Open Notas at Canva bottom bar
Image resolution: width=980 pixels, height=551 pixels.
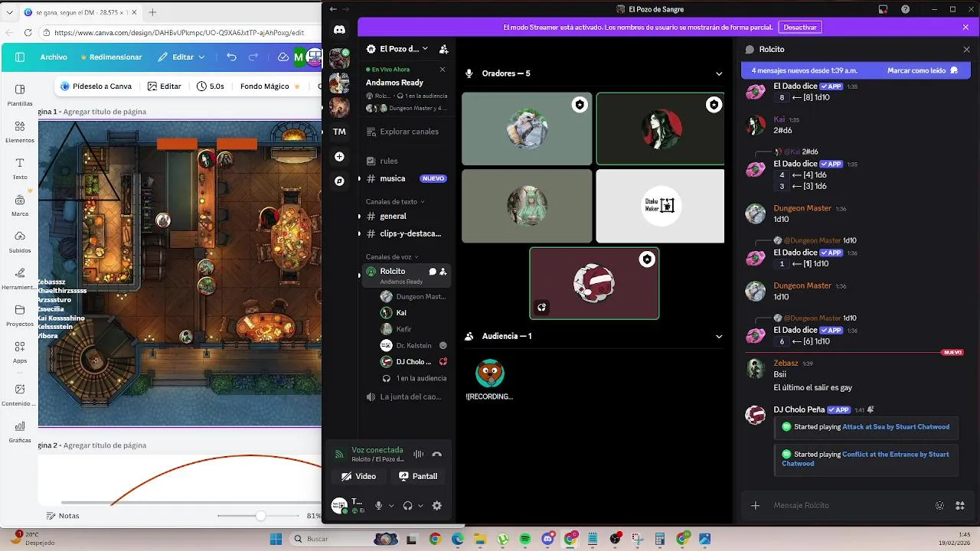click(63, 516)
